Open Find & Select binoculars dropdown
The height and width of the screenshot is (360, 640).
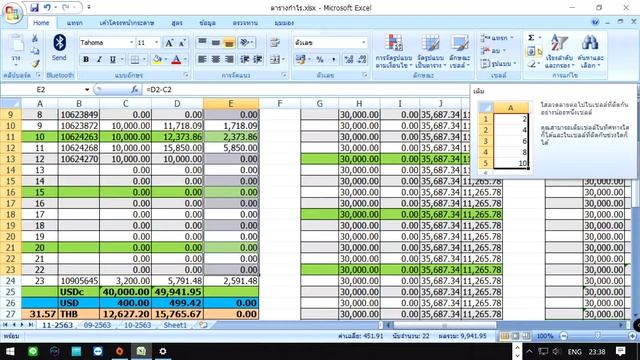click(590, 51)
